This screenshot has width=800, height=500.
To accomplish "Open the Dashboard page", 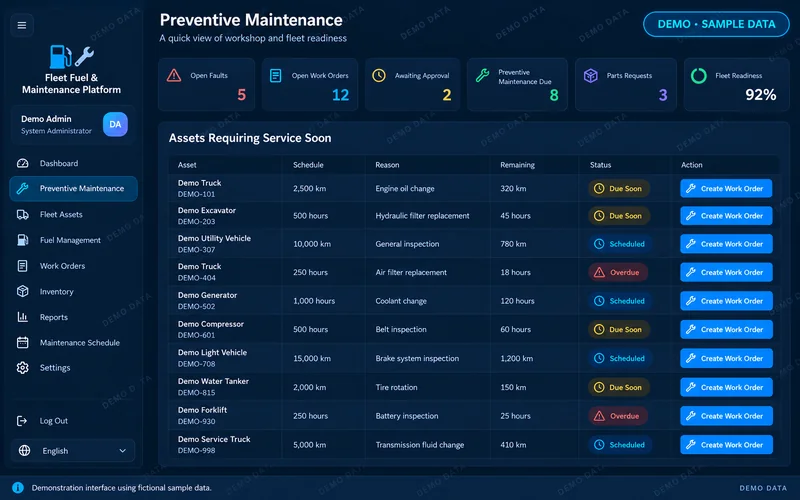I will 73,163.
